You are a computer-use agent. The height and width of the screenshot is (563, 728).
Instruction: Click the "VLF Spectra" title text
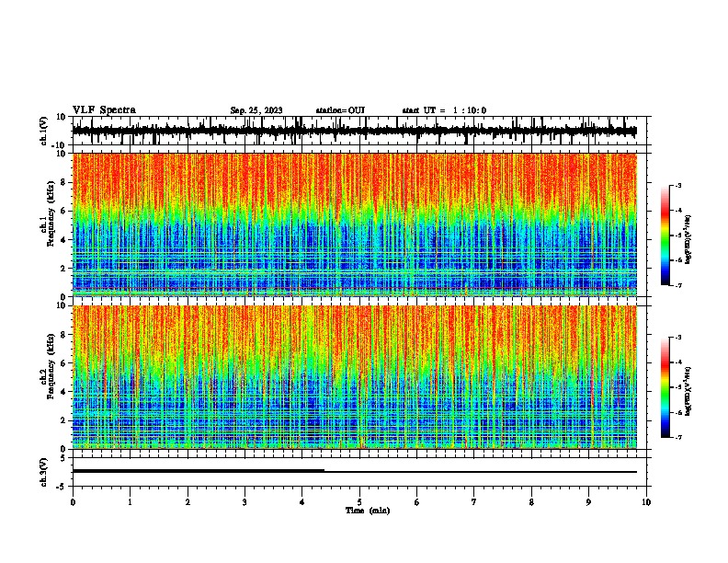(104, 110)
